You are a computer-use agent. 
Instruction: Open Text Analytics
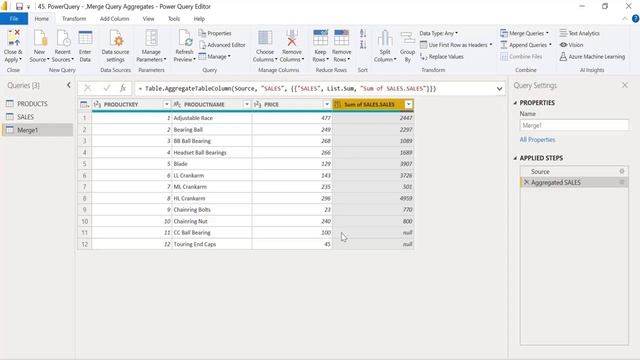point(580,33)
